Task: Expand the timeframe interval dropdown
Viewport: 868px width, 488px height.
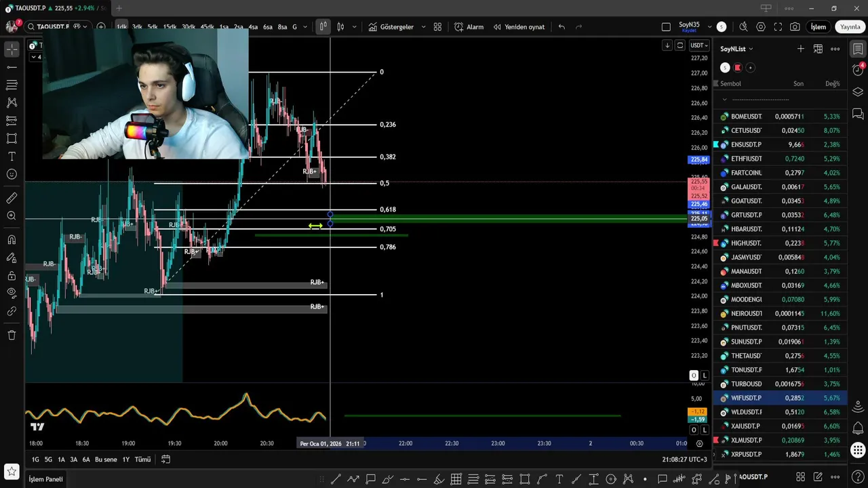Action: pyautogui.click(x=305, y=27)
